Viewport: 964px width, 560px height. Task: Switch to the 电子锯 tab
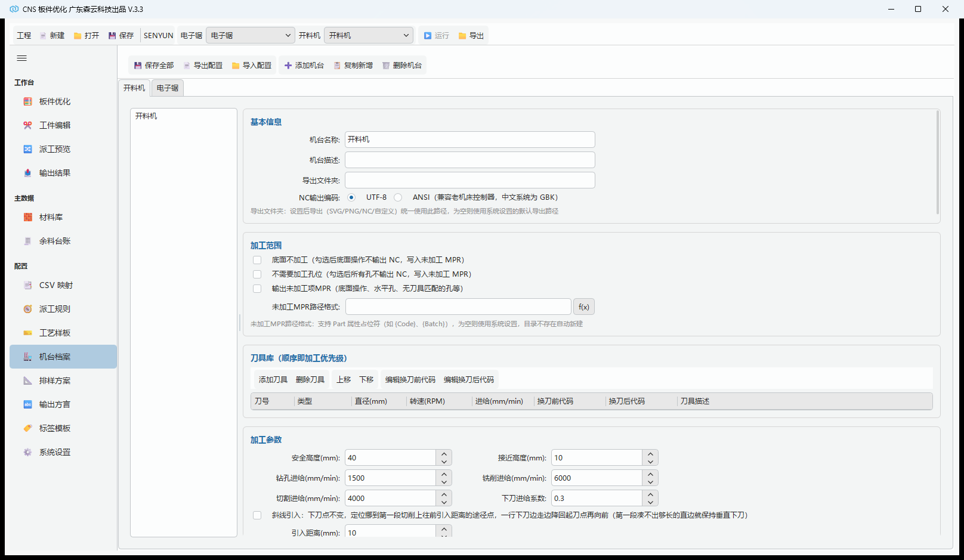tap(168, 88)
